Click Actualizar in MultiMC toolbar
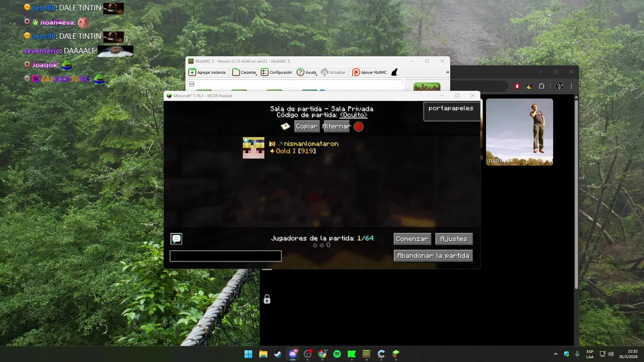 pyautogui.click(x=333, y=72)
